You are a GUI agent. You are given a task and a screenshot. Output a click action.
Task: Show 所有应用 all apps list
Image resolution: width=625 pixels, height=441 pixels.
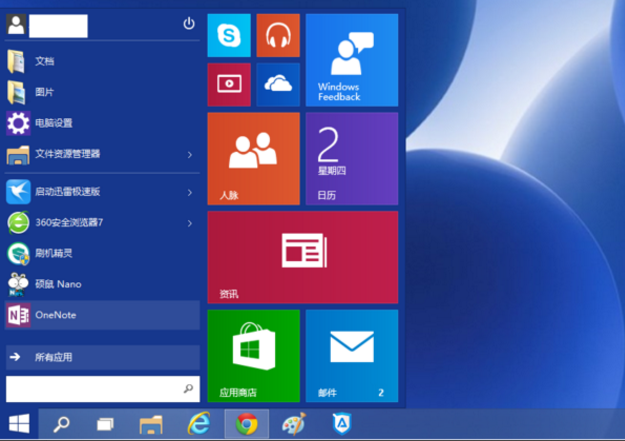[x=100, y=357]
